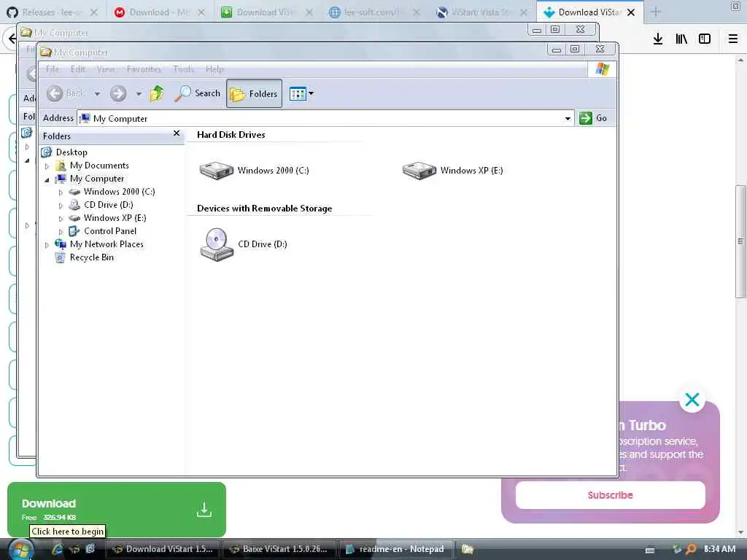
Task: Select My Documents in folder tree
Action: click(x=99, y=166)
